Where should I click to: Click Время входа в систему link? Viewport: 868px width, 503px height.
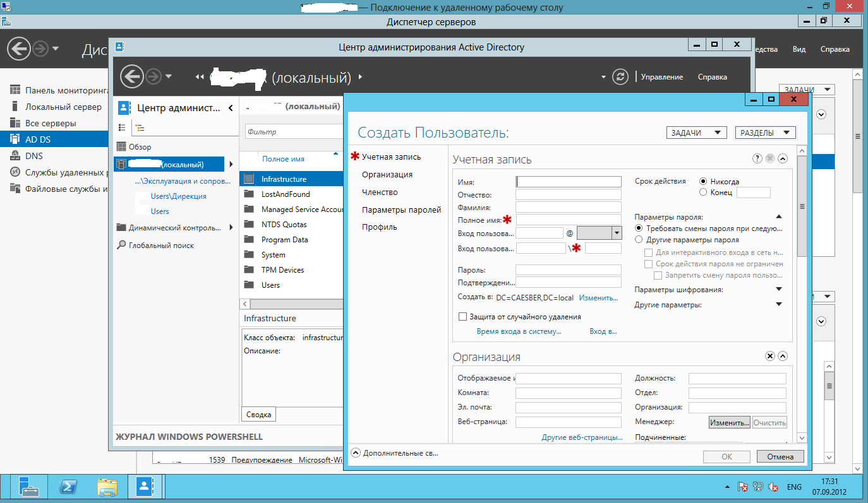click(519, 331)
